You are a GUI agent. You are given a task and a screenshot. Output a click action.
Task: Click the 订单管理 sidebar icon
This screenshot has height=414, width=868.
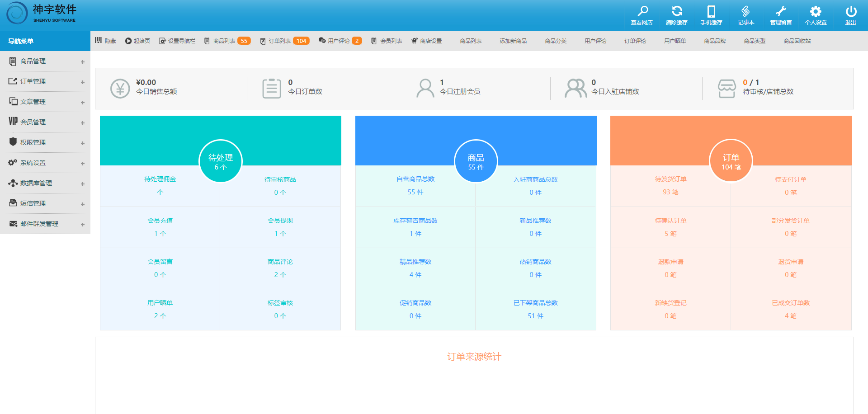(13, 81)
